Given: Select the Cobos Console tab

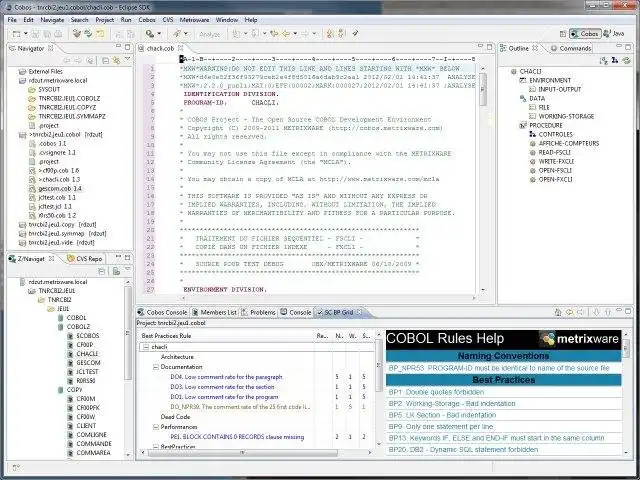Looking at the screenshot, I should point(162,312).
